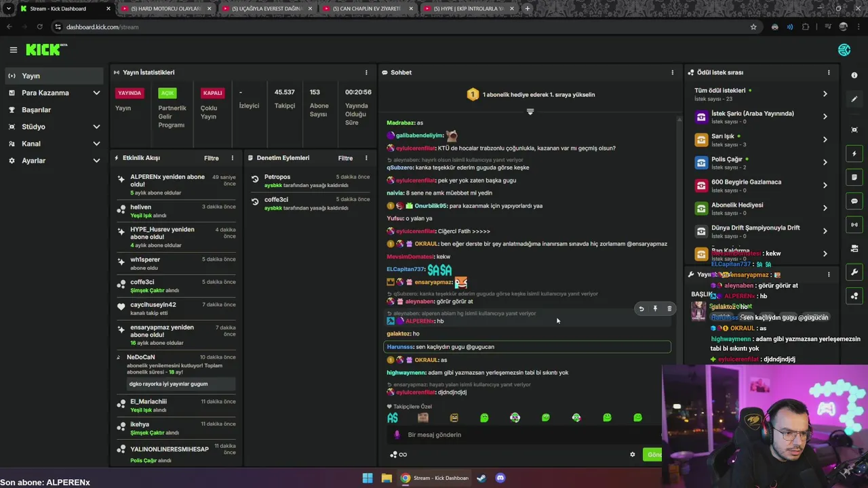Click reply icon on hovered chat message
The height and width of the screenshot is (488, 868).
click(642, 309)
